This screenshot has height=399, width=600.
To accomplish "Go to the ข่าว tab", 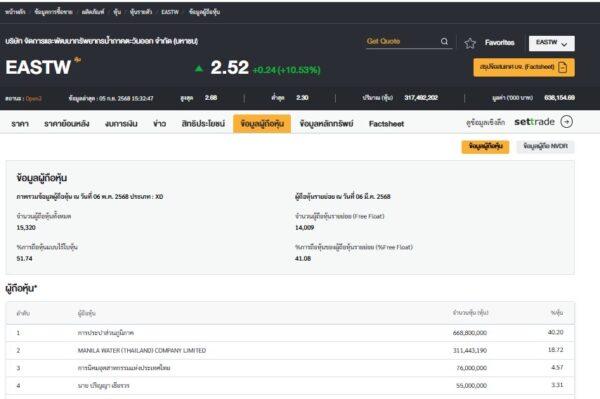I will (x=160, y=124).
